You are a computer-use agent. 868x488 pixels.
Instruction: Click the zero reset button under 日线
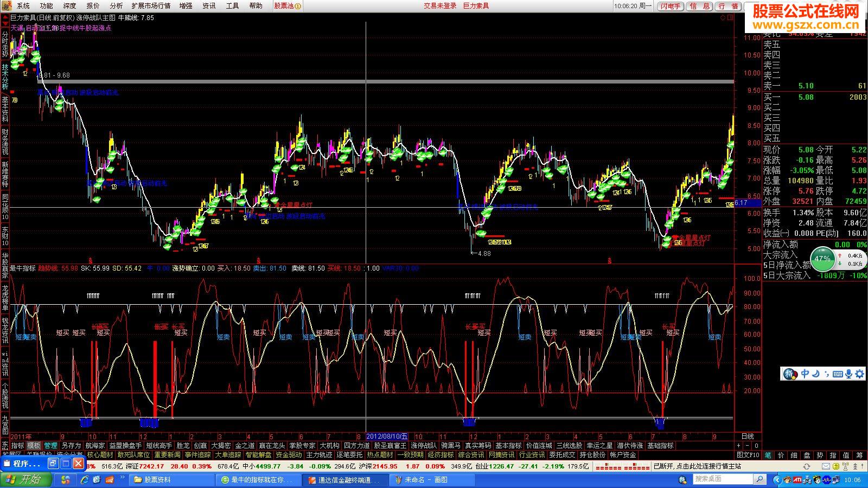click(x=756, y=446)
